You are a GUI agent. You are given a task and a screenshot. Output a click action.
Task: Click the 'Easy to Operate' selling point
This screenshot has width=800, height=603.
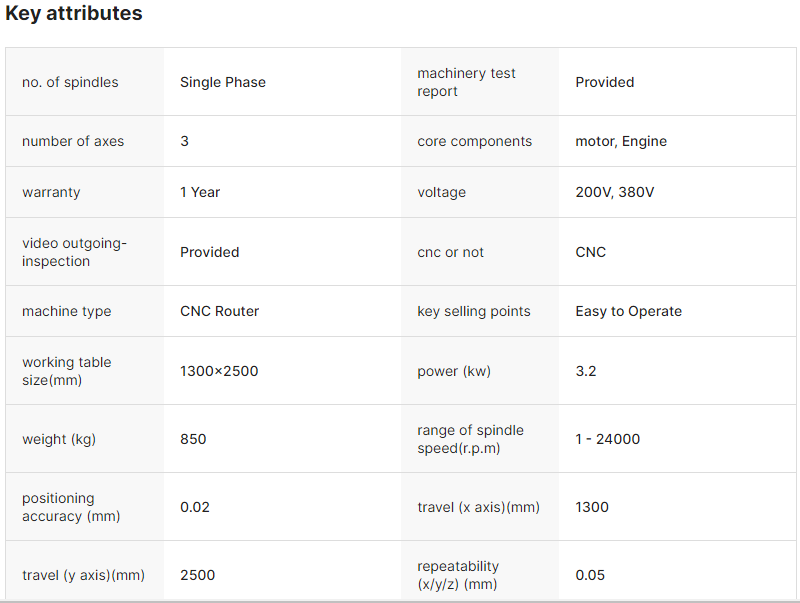point(628,311)
